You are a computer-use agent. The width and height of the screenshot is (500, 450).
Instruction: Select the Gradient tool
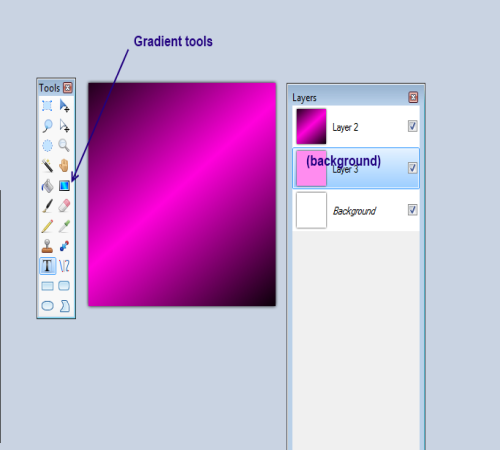point(64,186)
